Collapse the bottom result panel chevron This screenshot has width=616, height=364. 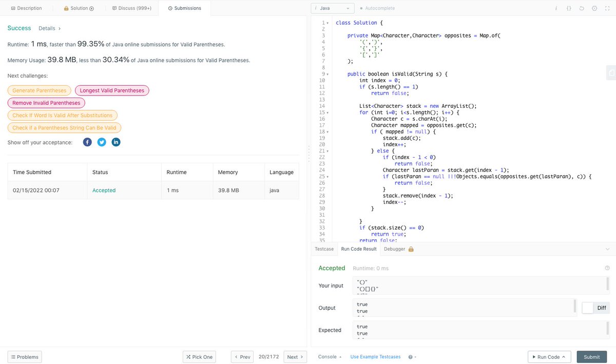[607, 249]
